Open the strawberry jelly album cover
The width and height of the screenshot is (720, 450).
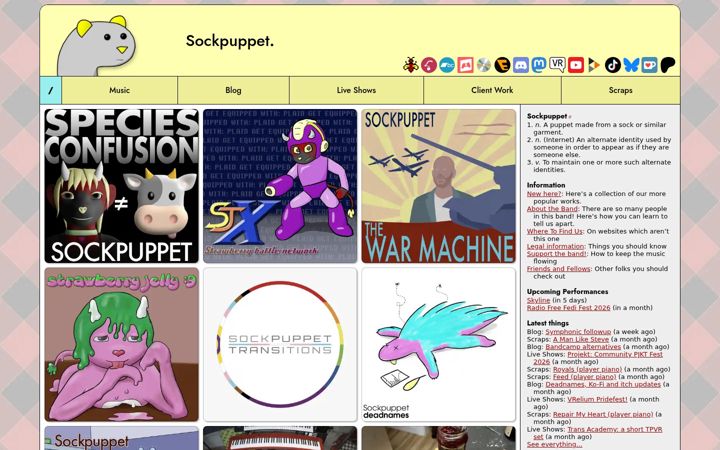point(122,345)
